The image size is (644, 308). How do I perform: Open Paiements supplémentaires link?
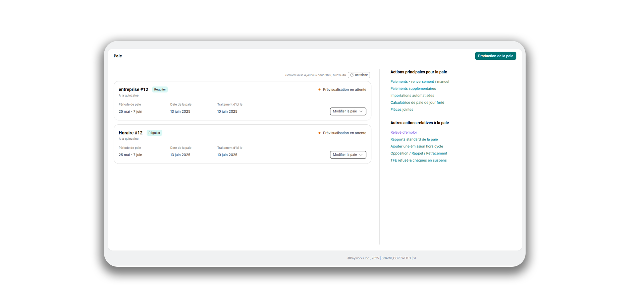coord(413,89)
